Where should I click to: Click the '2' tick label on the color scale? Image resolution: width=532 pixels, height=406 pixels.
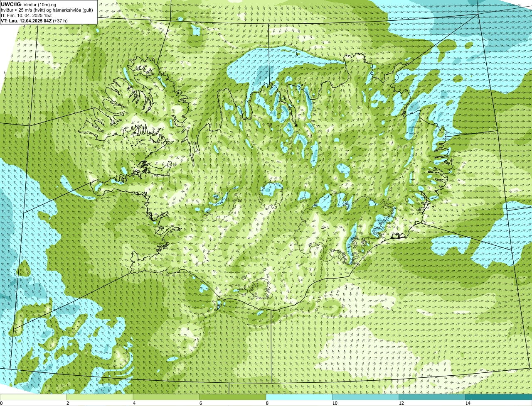pyautogui.click(x=67, y=403)
